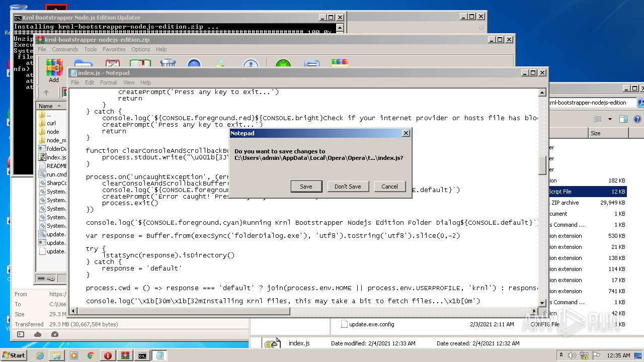The width and height of the screenshot is (644, 362).
Task: Click the download panel speed gauge icon
Action: pyautogui.click(x=55, y=334)
